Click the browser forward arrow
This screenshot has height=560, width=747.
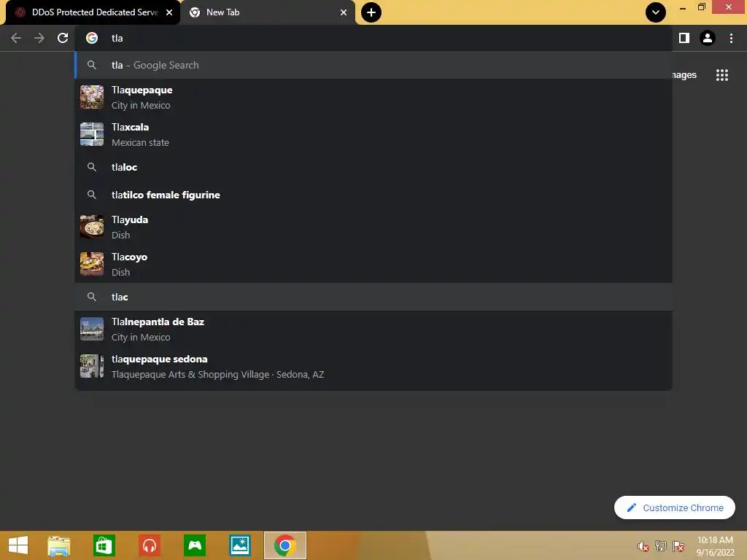coord(39,38)
